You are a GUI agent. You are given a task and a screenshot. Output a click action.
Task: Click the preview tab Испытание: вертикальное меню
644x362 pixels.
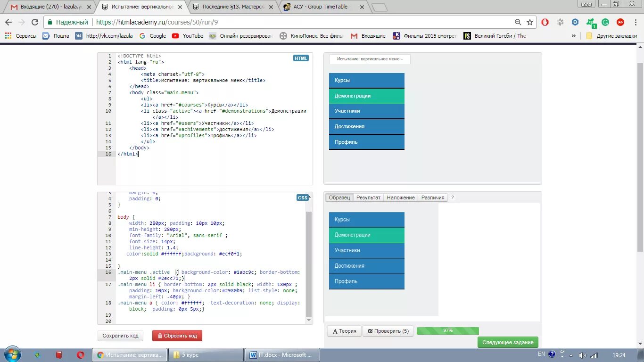coord(370,59)
